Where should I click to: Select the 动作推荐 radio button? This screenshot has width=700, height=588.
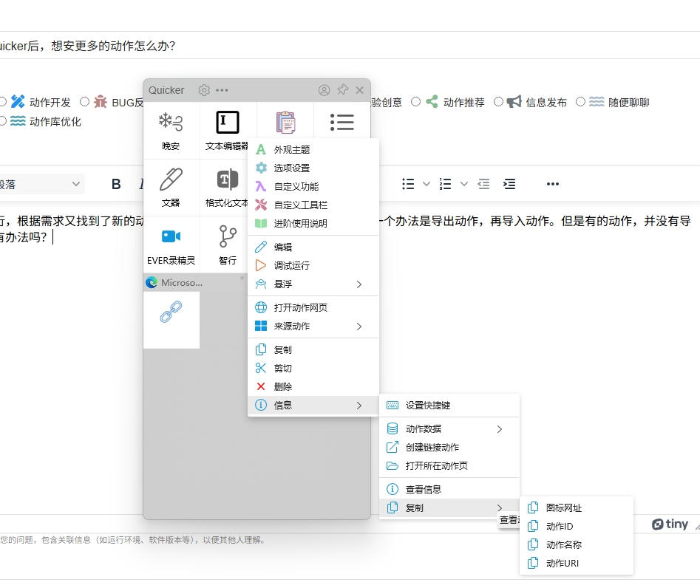coord(415,102)
